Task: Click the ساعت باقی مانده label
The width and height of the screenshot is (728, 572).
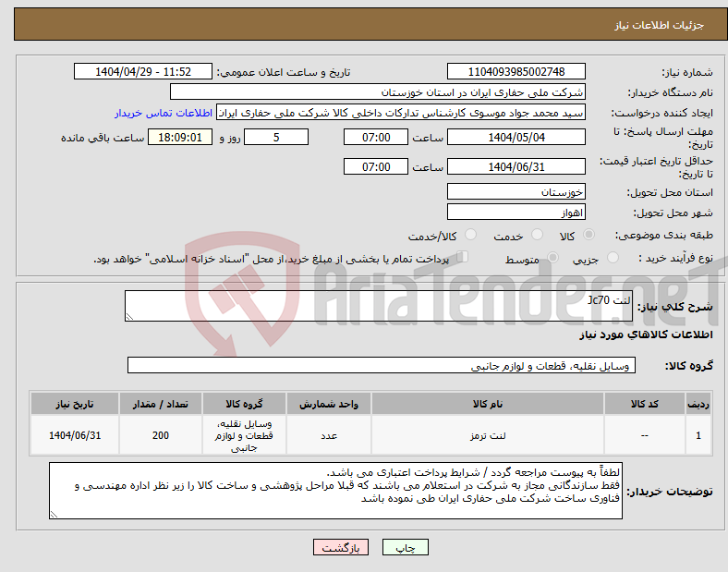Action: [103, 138]
